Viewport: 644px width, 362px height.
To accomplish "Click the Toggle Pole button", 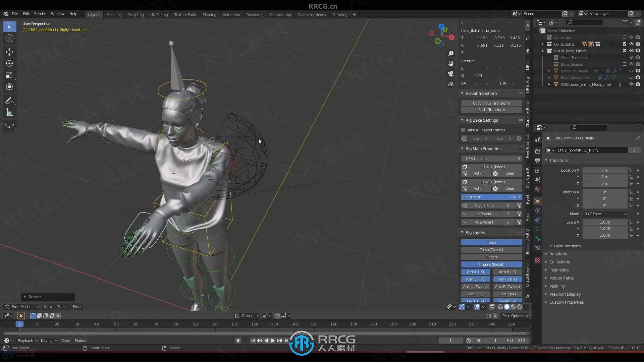I will coord(484,205).
